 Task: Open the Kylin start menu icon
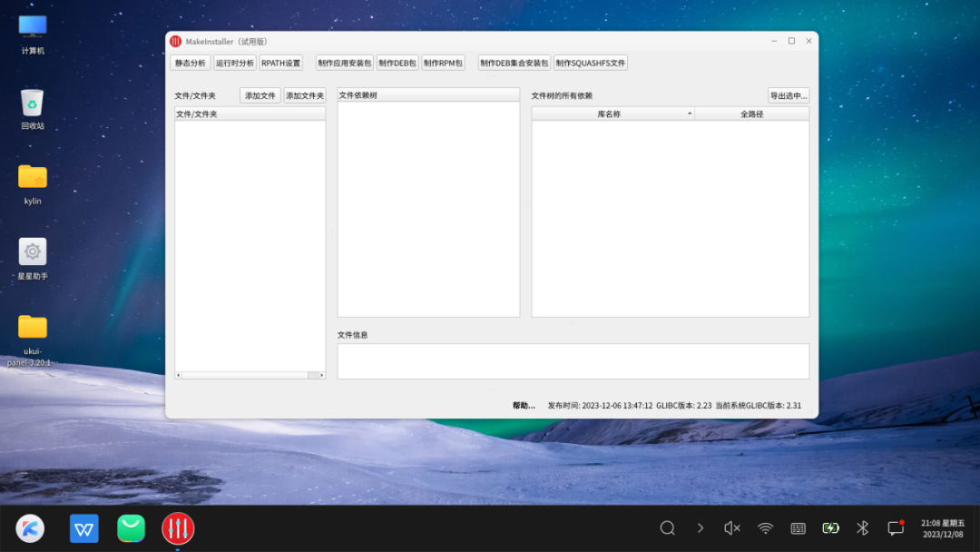pos(30,527)
